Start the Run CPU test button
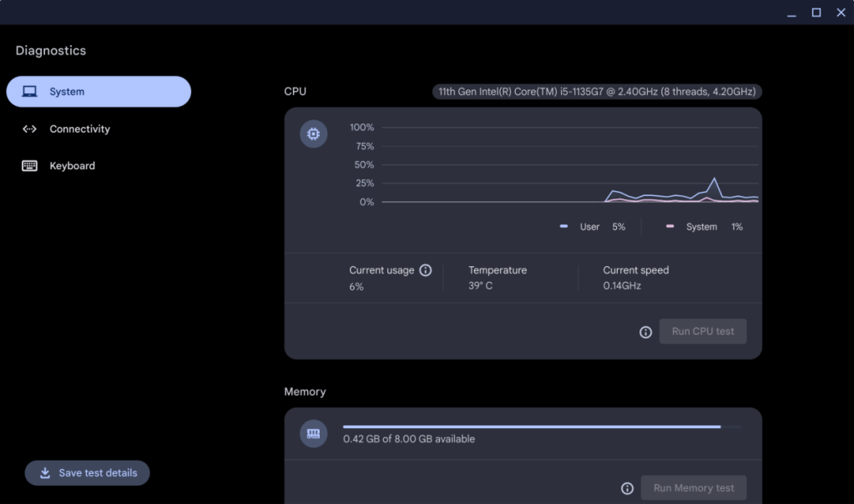 click(703, 331)
